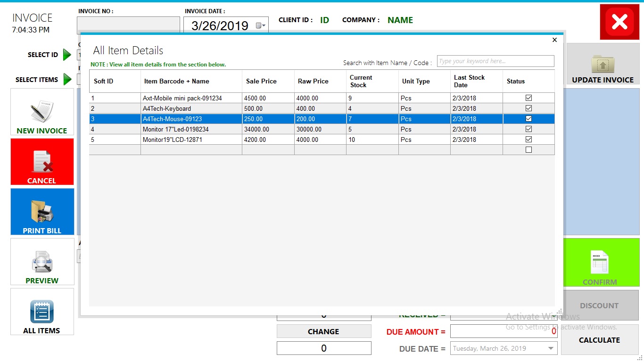Click the Change button
This screenshot has width=644, height=362.
coord(323,331)
